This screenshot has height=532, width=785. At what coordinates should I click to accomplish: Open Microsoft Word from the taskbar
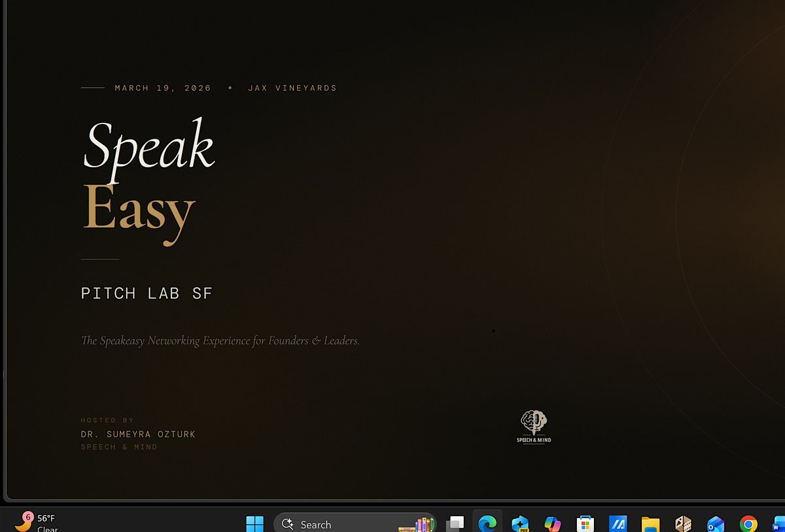coord(778,524)
